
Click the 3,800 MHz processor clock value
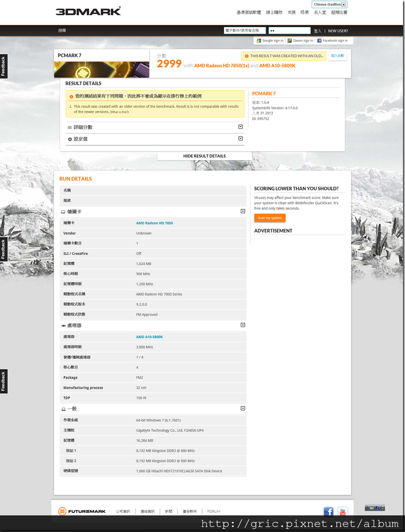pos(145,347)
